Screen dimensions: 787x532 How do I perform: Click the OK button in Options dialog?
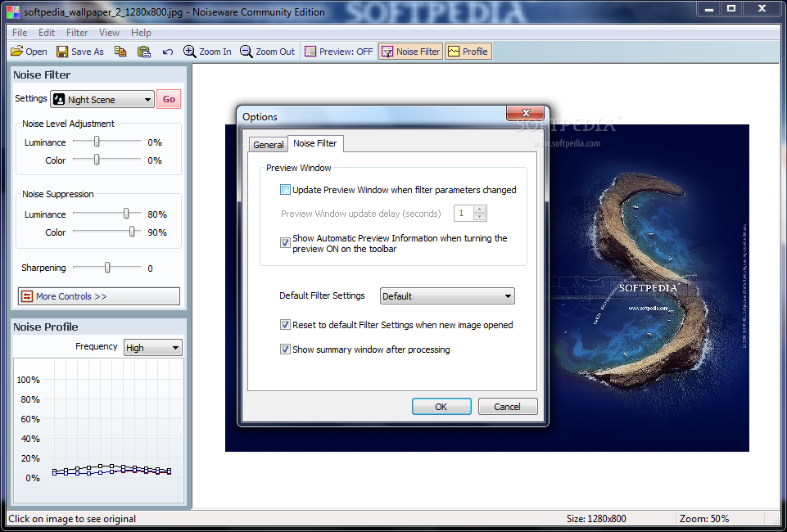(441, 407)
